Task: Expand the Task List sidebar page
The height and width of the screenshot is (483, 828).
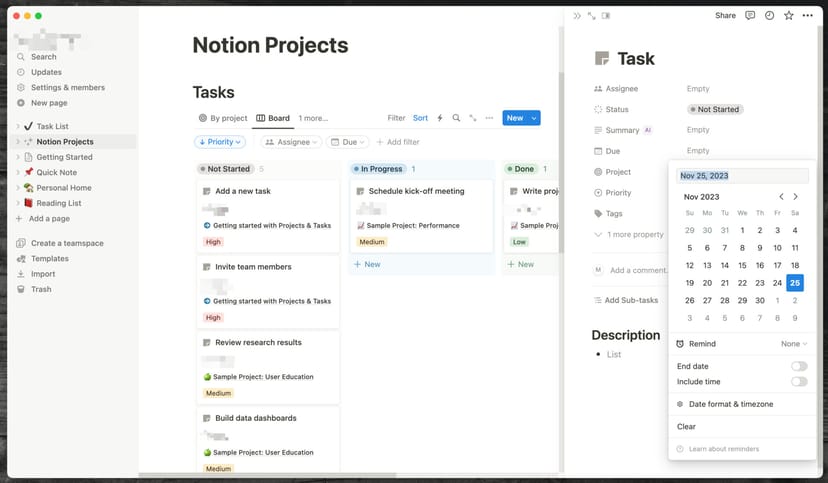Action: (18, 127)
